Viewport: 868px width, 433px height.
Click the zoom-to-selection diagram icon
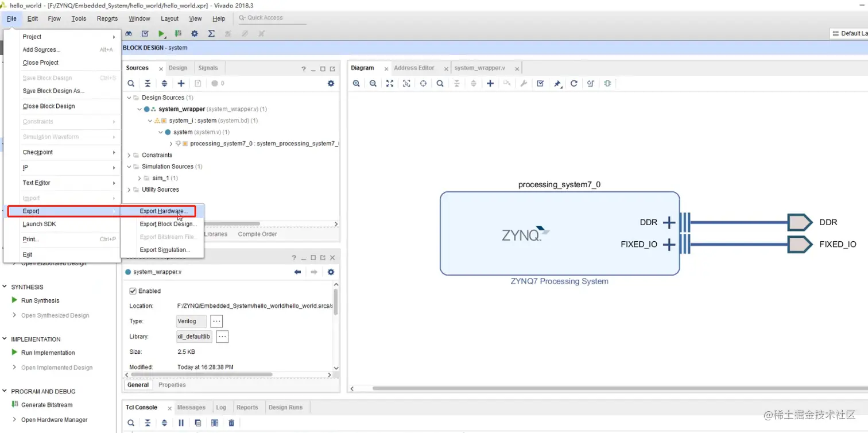pos(406,83)
